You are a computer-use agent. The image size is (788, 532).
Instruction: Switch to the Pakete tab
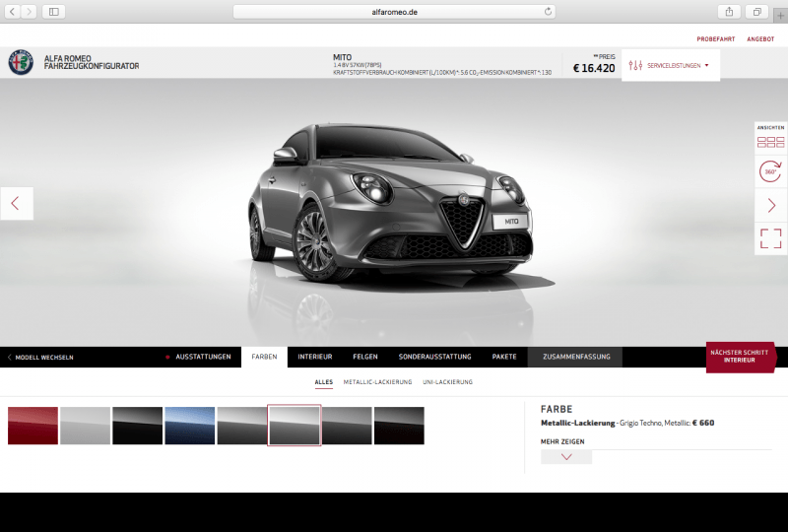click(504, 357)
